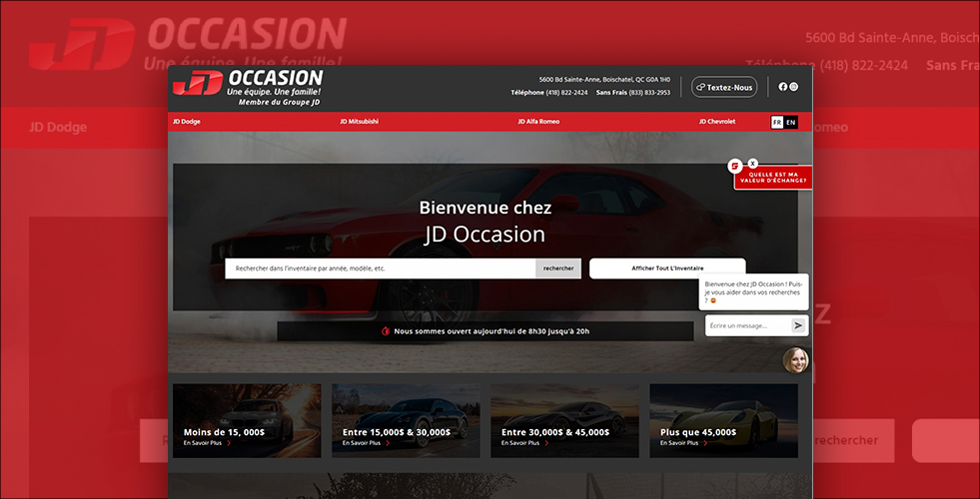This screenshot has height=499, width=980.
Task: Click En Savoir Plus under Moins de 15,000$
Action: pyautogui.click(x=207, y=443)
